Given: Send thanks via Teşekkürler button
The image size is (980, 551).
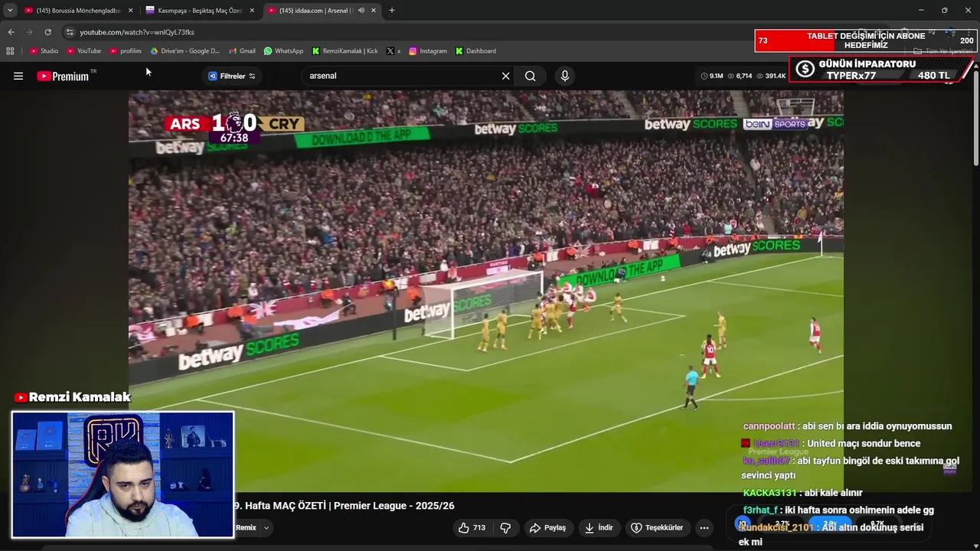Looking at the screenshot, I should coord(657,527).
